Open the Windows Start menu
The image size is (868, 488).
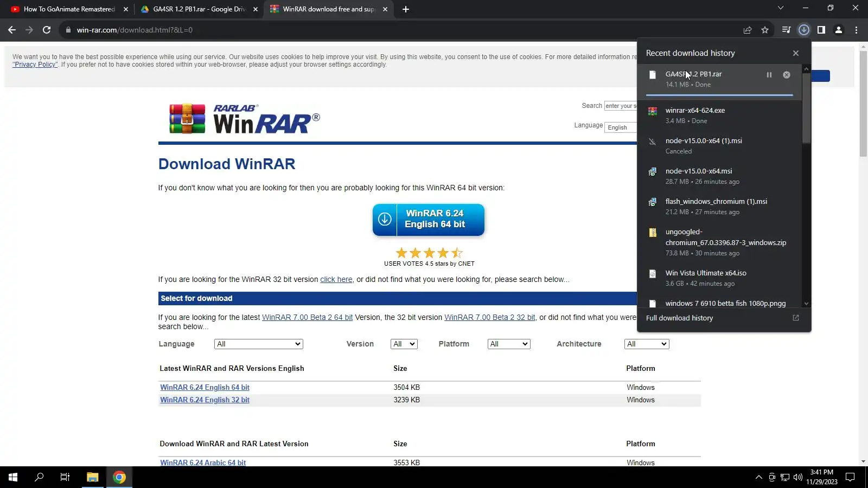click(13, 477)
